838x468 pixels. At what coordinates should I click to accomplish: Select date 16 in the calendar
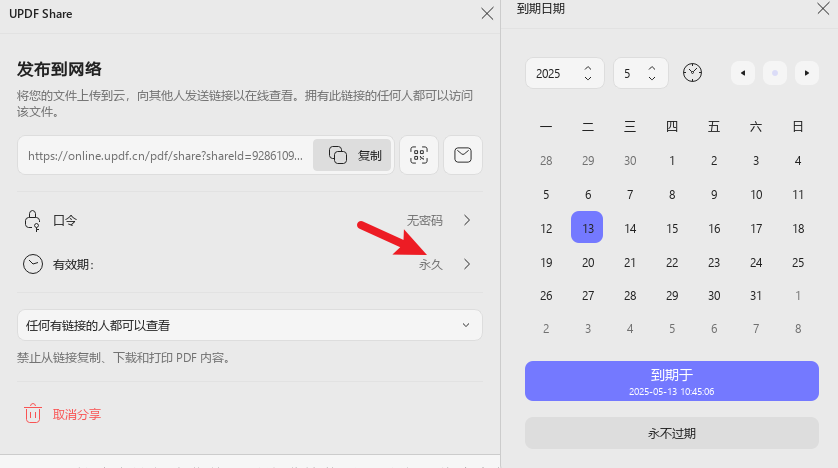tap(714, 229)
